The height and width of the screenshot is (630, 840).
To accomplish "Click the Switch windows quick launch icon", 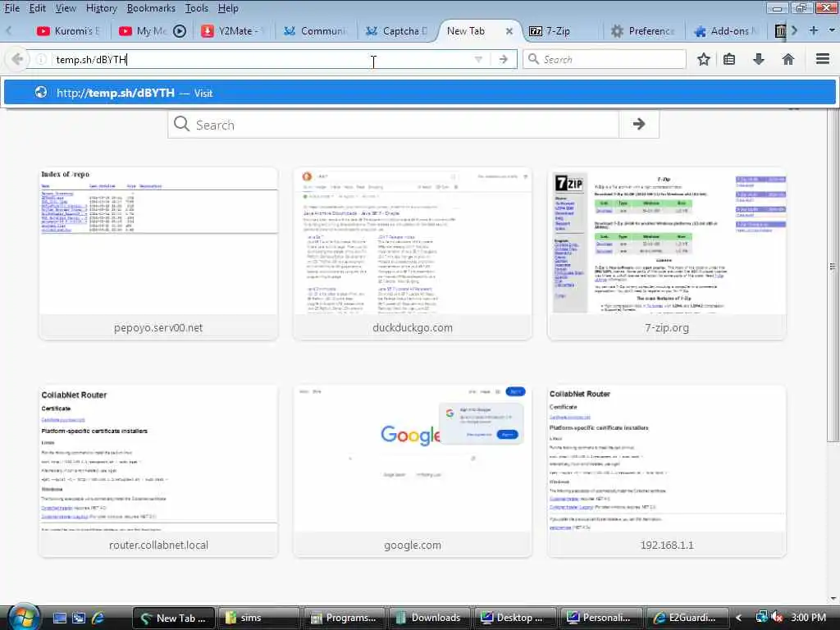I will (79, 618).
